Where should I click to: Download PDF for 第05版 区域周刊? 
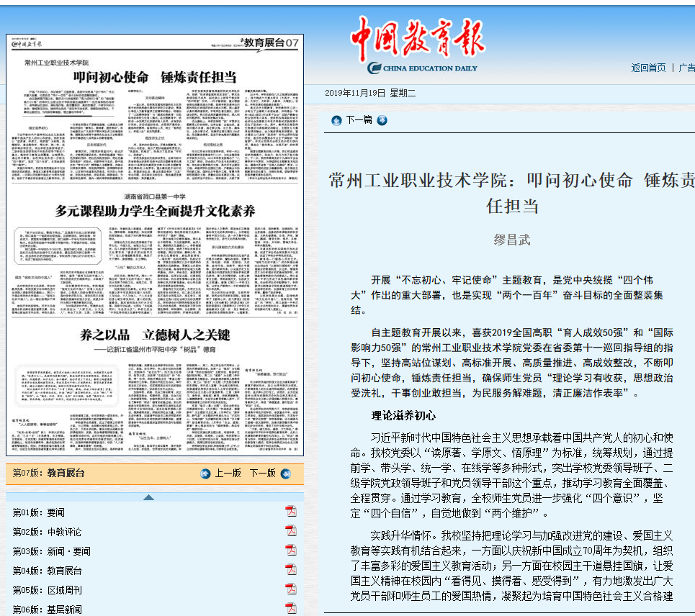(x=291, y=589)
